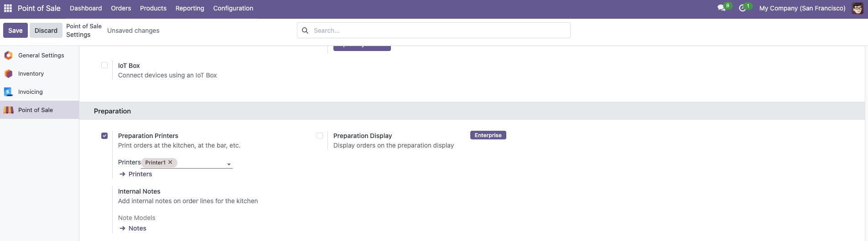Focus the settings Search field
Image resolution: width=868 pixels, height=241 pixels.
click(433, 31)
